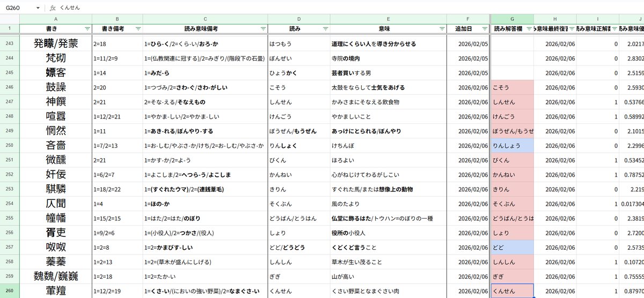
Task: Select row 1 header
Action: (10, 28)
